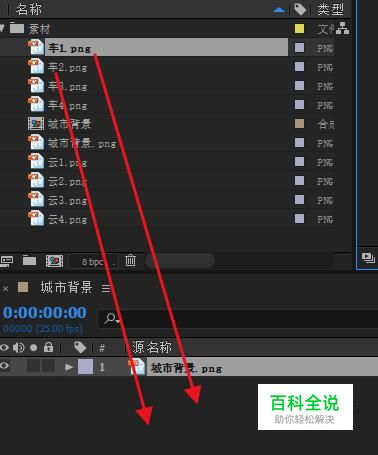Click the lock column header
This screenshot has height=455, width=378.
click(x=48, y=347)
